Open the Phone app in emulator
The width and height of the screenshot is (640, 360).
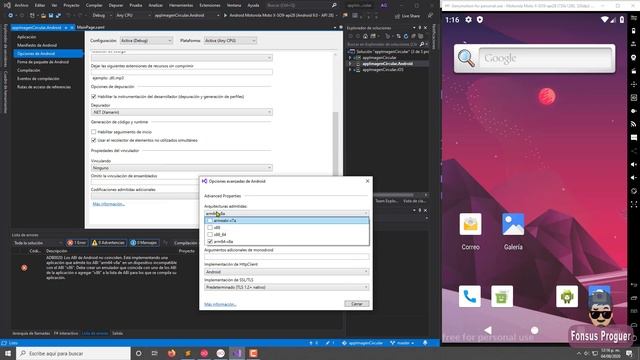(470, 296)
